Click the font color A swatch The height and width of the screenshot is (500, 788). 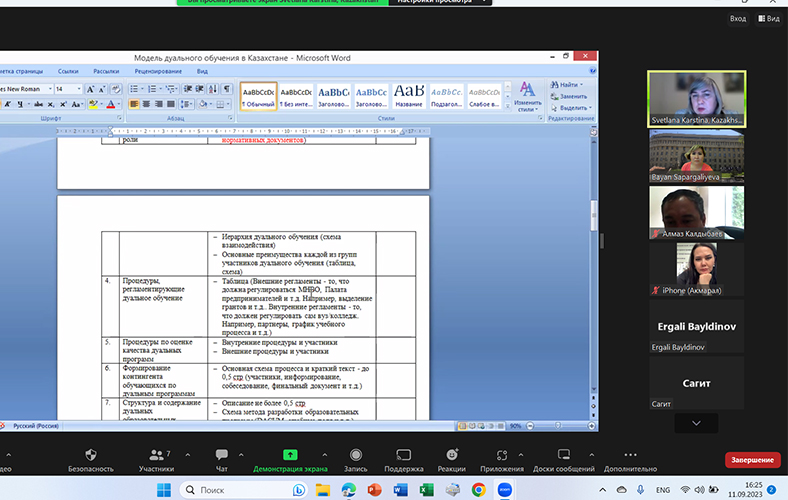coord(110,104)
